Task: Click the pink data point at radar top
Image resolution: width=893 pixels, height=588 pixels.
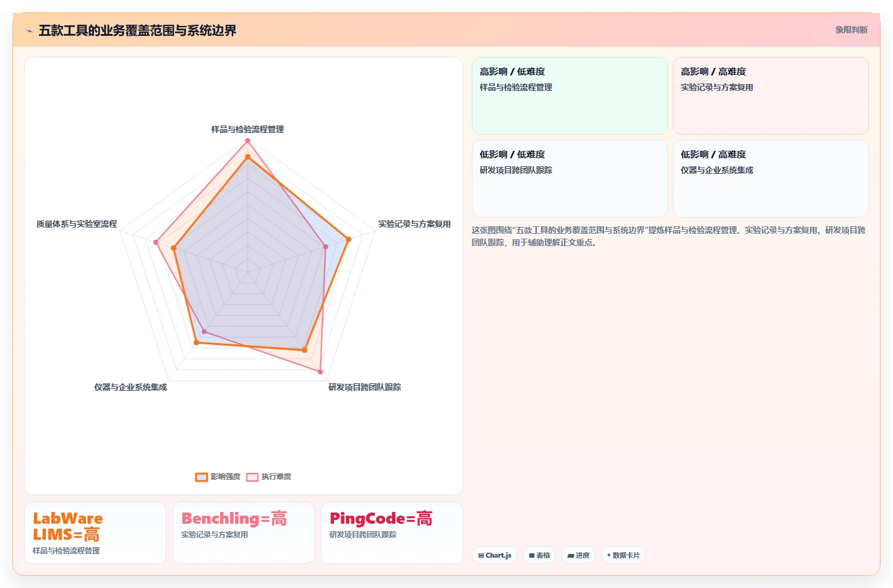Action: point(247,141)
